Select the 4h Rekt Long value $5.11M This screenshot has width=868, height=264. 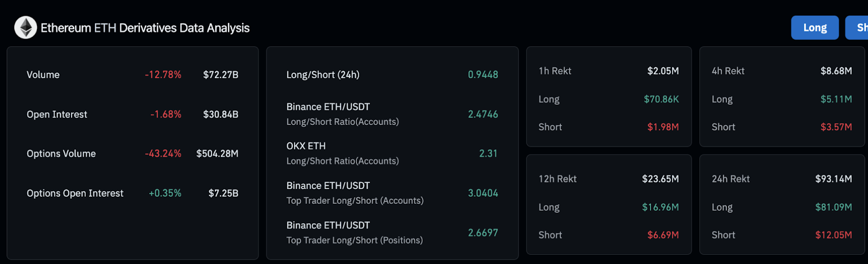pyautogui.click(x=836, y=99)
